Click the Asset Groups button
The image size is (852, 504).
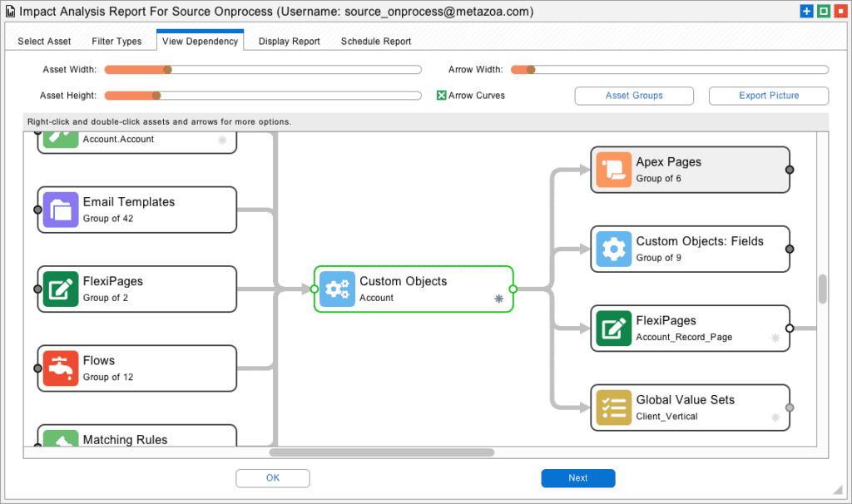pyautogui.click(x=634, y=96)
